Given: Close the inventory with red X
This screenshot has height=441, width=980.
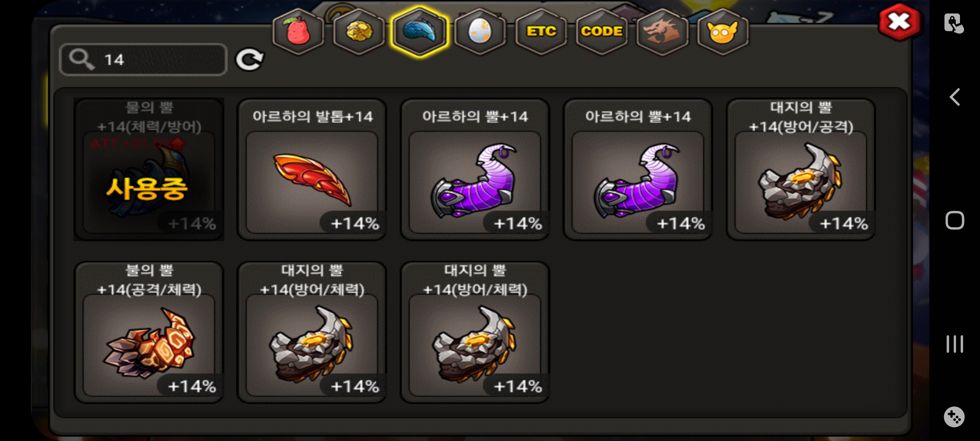Looking at the screenshot, I should [x=900, y=22].
